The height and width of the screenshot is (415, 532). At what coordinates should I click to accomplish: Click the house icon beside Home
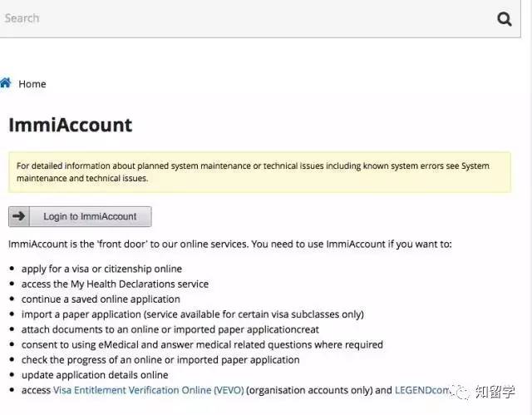pyautogui.click(x=6, y=83)
